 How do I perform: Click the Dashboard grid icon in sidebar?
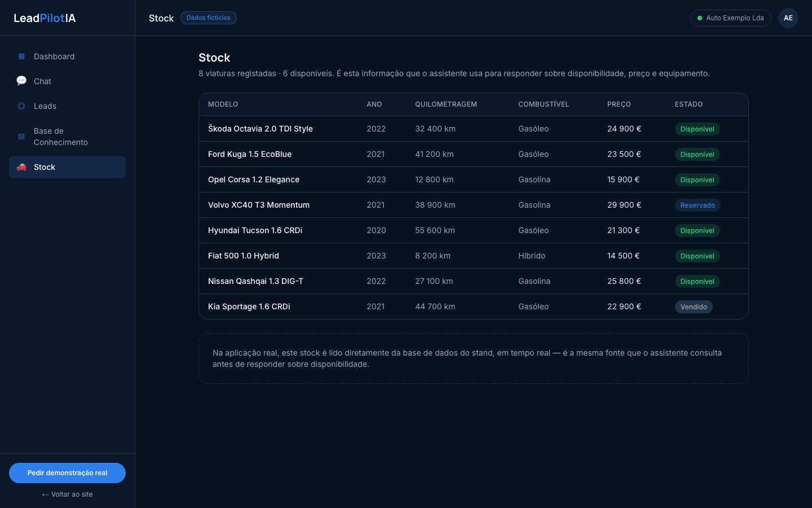click(x=21, y=56)
